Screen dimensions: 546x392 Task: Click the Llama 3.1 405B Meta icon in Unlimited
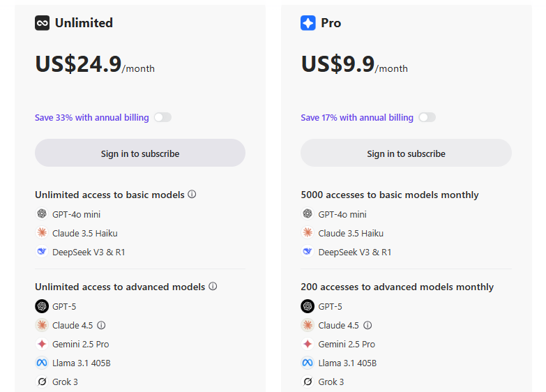pos(42,363)
